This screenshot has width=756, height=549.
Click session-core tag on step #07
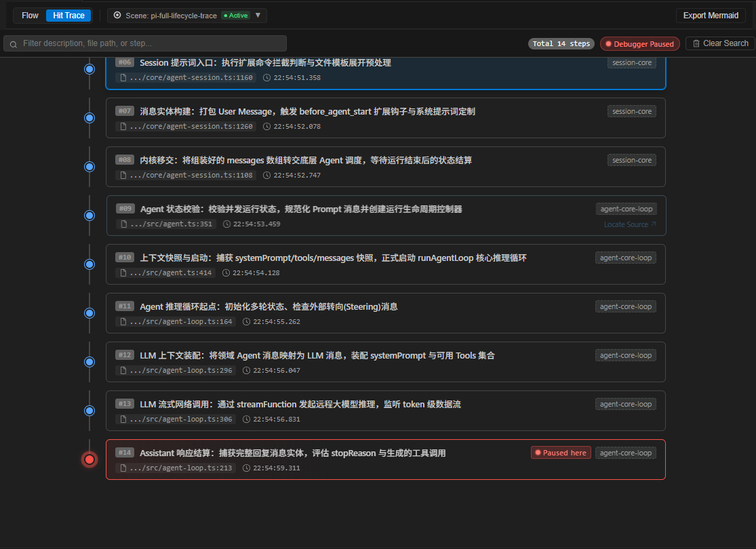click(x=632, y=111)
